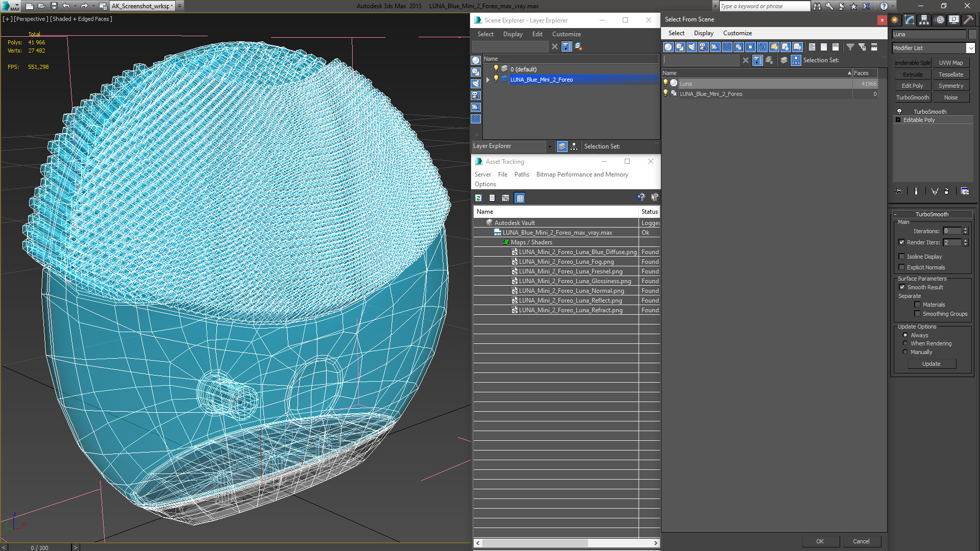Open Display menu in Scene Explorer
The width and height of the screenshot is (980, 551).
point(512,34)
